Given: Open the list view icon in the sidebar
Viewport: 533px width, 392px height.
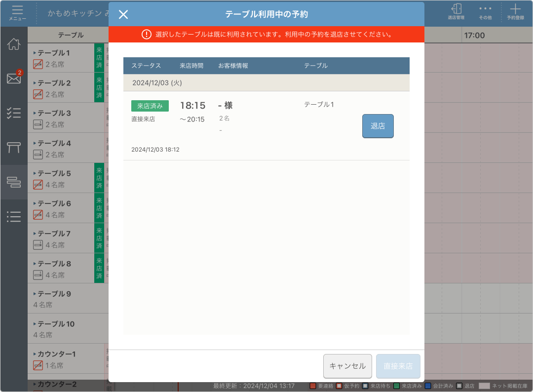Looking at the screenshot, I should pos(14,217).
